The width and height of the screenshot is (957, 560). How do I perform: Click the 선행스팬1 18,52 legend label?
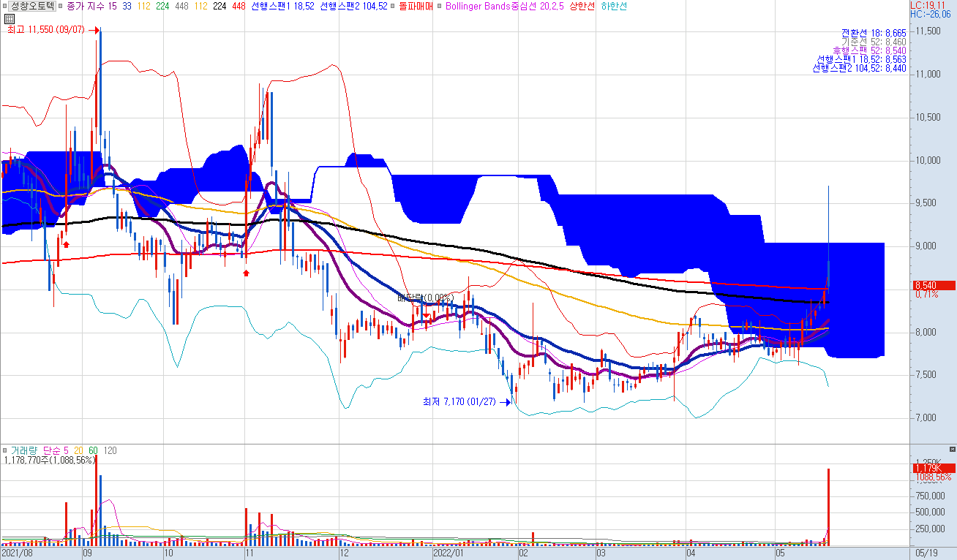coord(282,6)
